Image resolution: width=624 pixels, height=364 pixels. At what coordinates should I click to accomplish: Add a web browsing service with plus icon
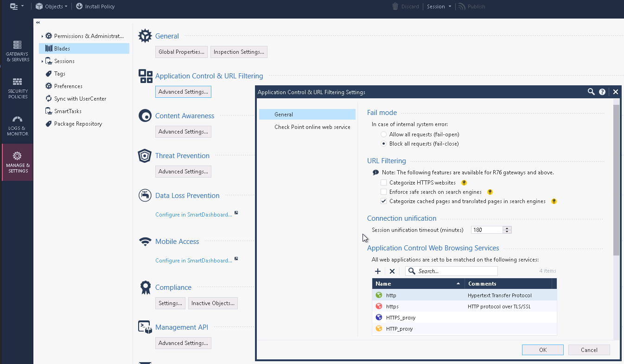tap(378, 271)
